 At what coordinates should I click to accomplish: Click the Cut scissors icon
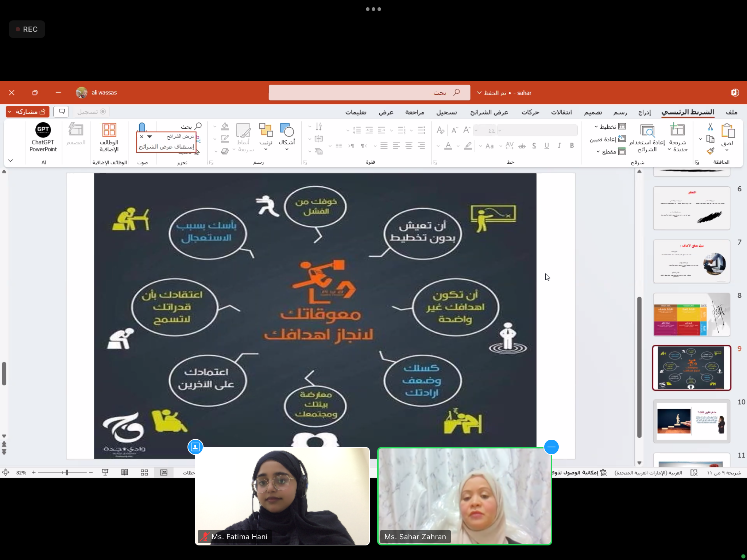(x=710, y=127)
